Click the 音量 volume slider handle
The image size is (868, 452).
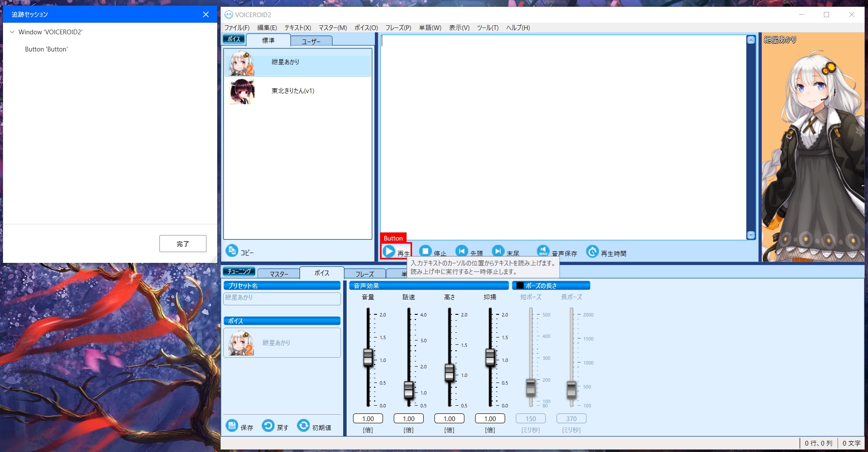tap(368, 357)
